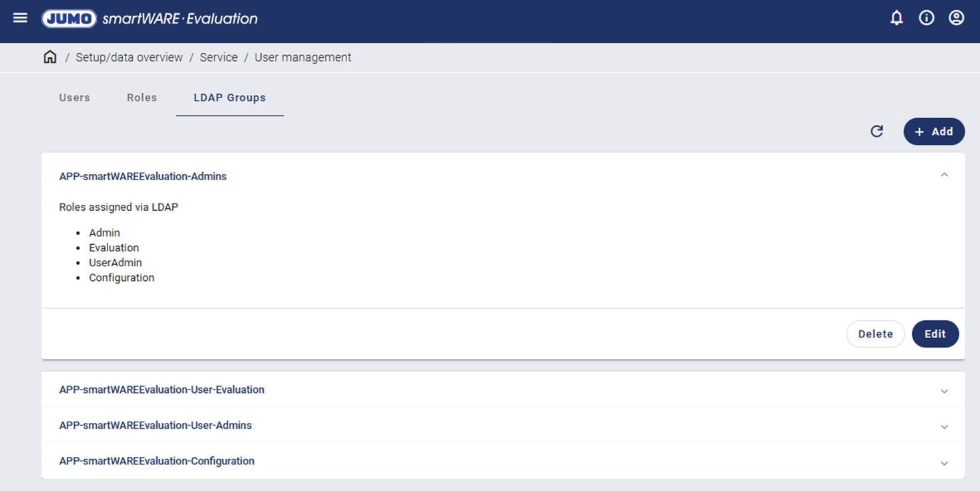Screen dimensions: 980x491
Task: Click the JUMO smartWARE logo
Action: click(150, 19)
